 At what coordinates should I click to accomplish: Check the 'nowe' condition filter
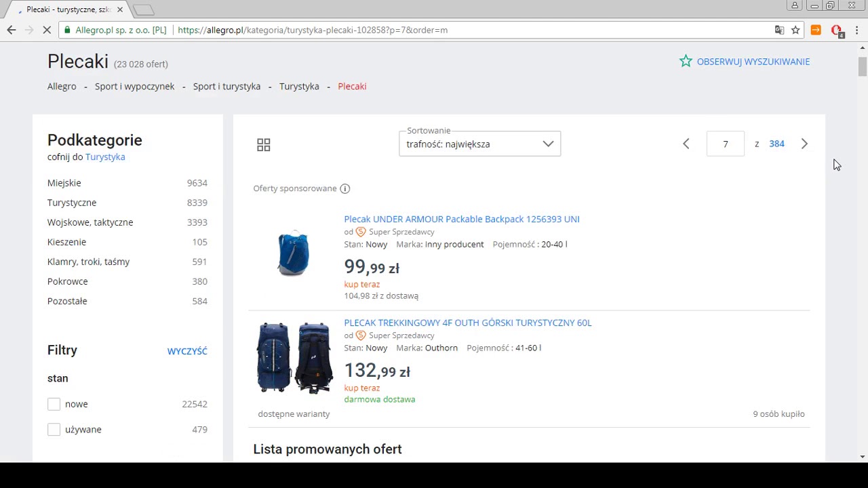[54, 404]
